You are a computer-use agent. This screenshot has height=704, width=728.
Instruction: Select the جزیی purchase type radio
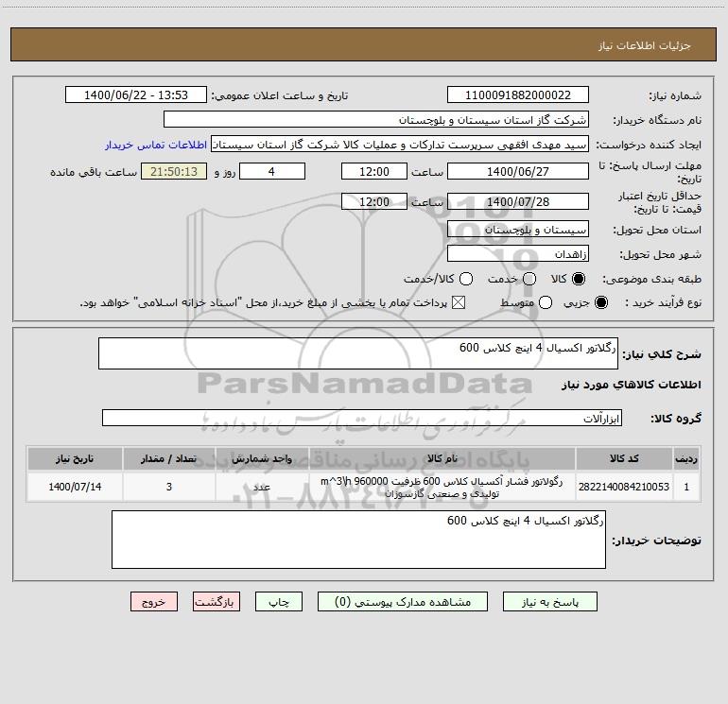click(600, 302)
